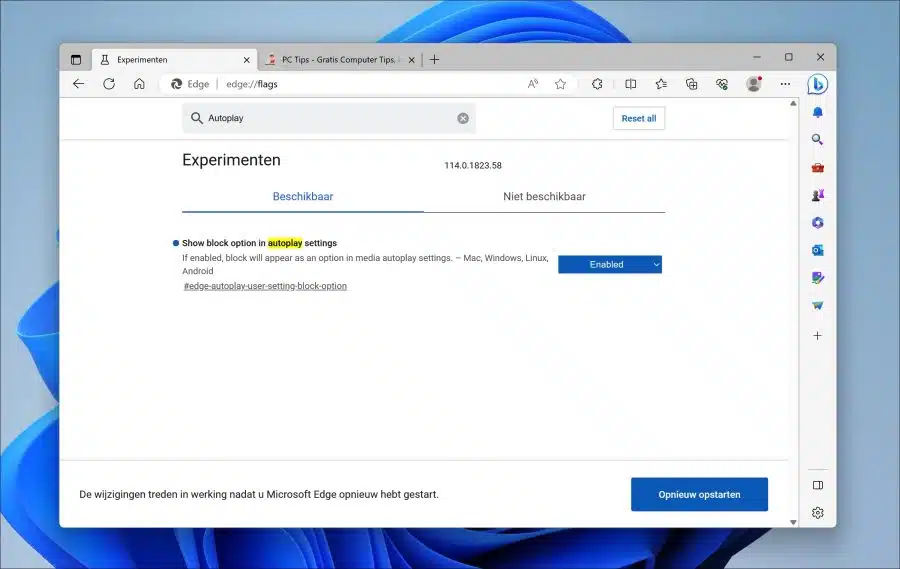Open sidebar search magnifier icon
Image resolution: width=900 pixels, height=569 pixels.
point(818,140)
